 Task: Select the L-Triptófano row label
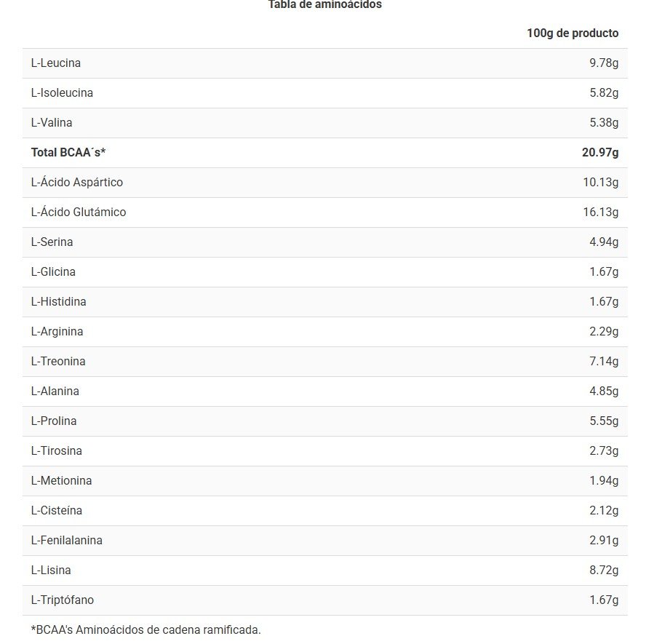coord(63,600)
